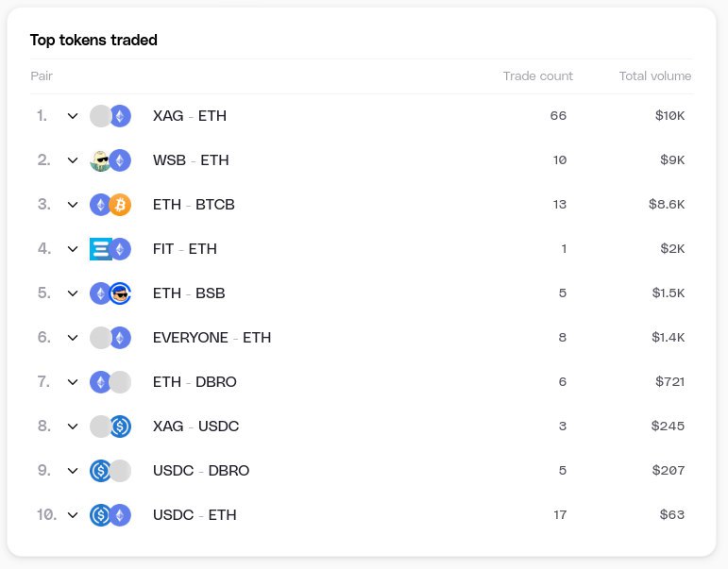Click the WSB token icon
The height and width of the screenshot is (569, 728).
(100, 160)
